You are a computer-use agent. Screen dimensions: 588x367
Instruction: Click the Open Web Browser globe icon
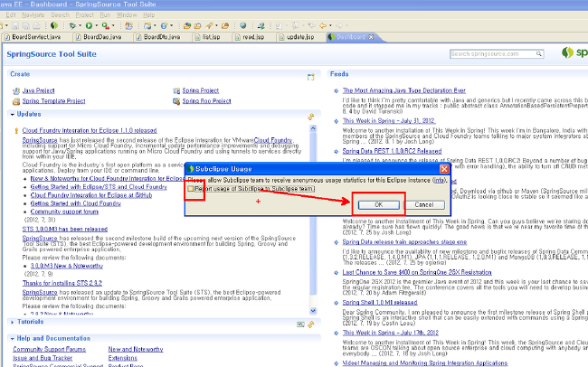(243, 26)
